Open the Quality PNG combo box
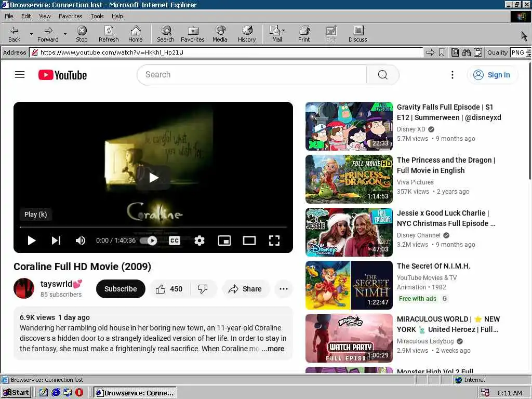The width and height of the screenshot is (532, 399). [521, 52]
